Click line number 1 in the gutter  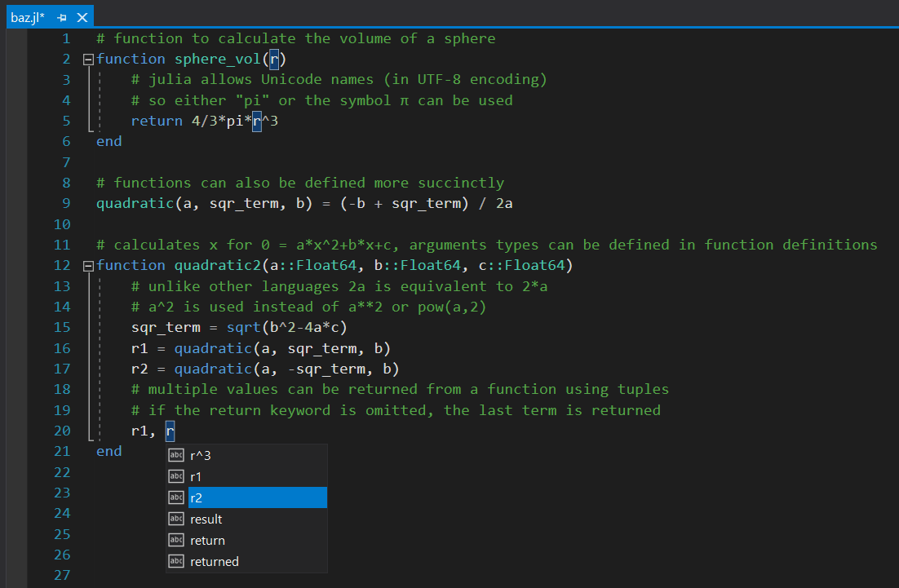tap(65, 38)
